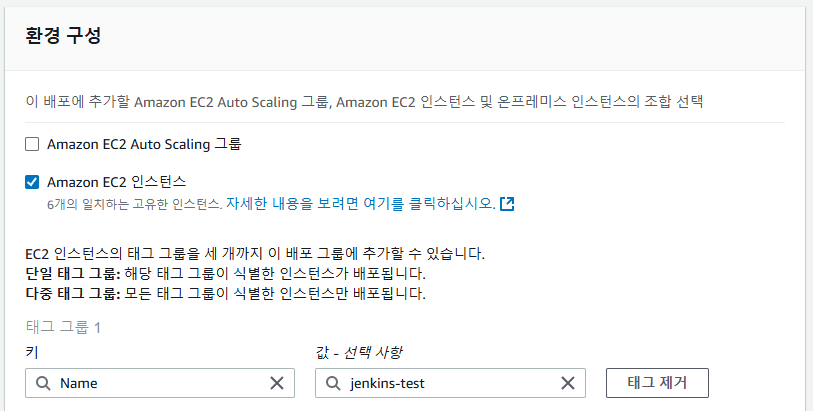The width and height of the screenshot is (813, 411).
Task: Uncheck the Amazon EC2 인스턴스 checkbox
Action: click(x=32, y=182)
